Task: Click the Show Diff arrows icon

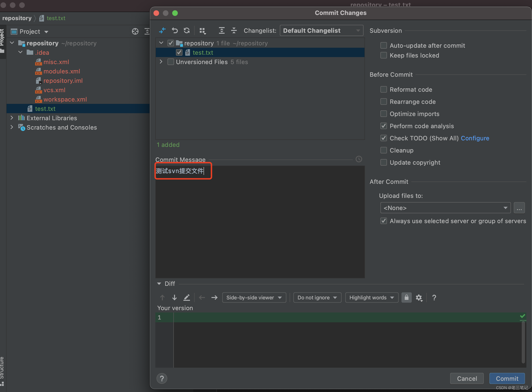Action: point(162,31)
